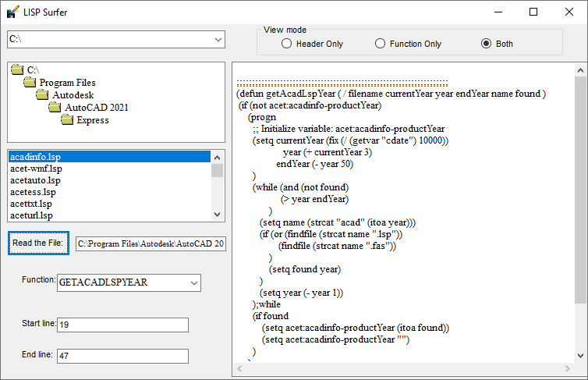Select the Both view mode option
Image resolution: width=588 pixels, height=380 pixels.
tap(497, 44)
